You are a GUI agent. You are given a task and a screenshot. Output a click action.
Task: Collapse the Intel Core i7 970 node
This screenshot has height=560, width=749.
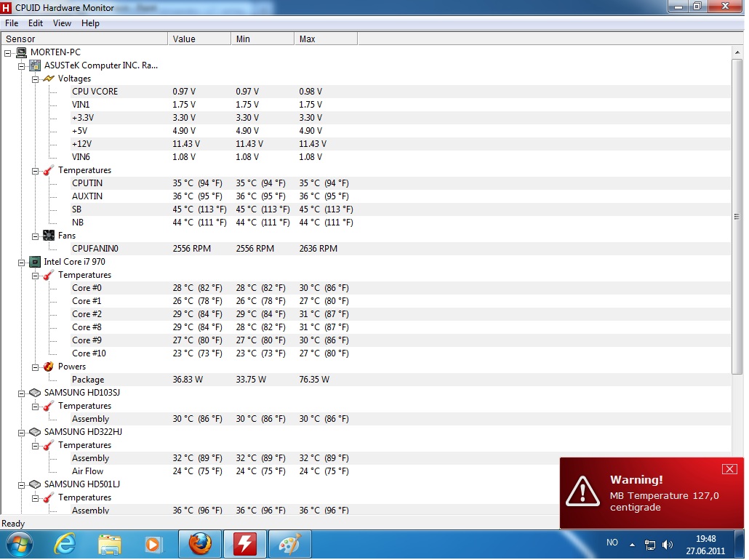pyautogui.click(x=22, y=263)
